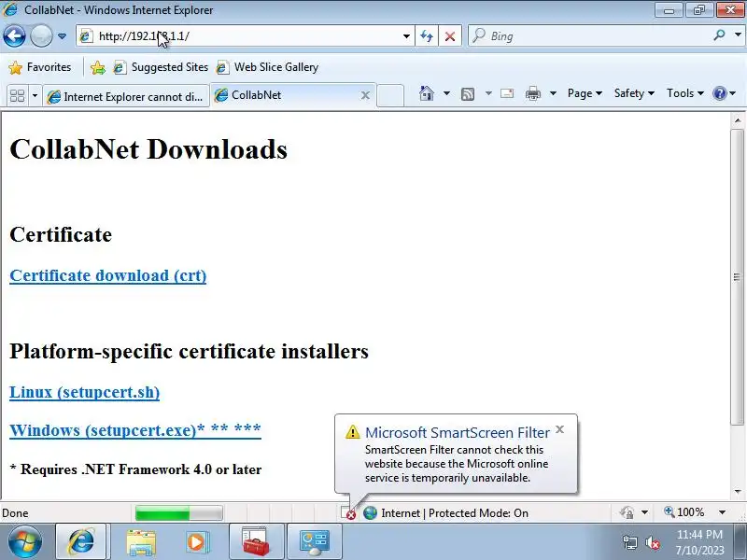Viewport: 747px width, 560px height.
Task: Open the Help question mark menu
Action: click(x=725, y=93)
